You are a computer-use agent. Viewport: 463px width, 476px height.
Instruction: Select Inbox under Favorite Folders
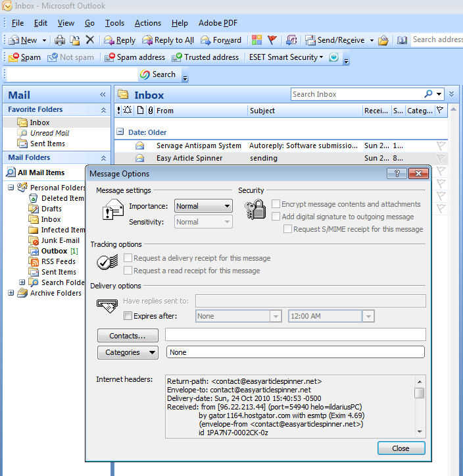click(39, 122)
